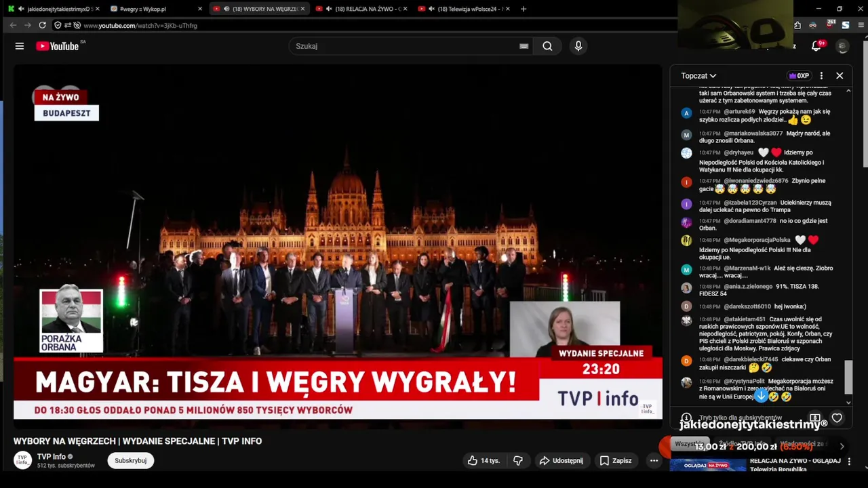Open the browser extensions puzzle icon
Image resolution: width=868 pixels, height=488 pixels.
(x=798, y=25)
